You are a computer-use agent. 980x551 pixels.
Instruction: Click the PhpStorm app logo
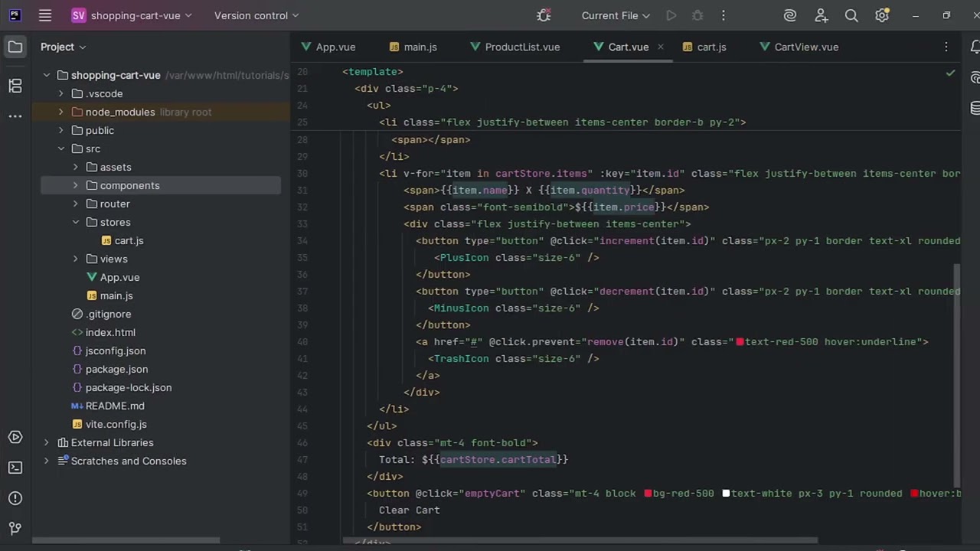point(15,15)
